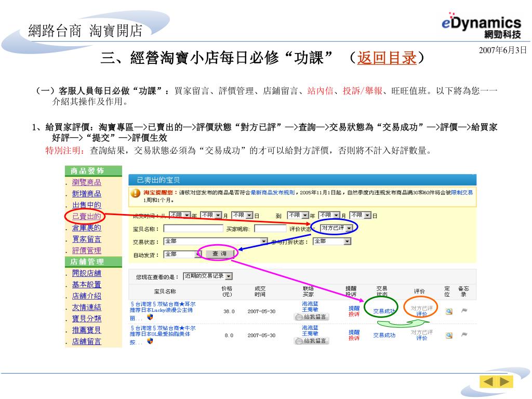The image size is (532, 399).
Task: Open the start month 不限 dropdown
Action: [211, 215]
